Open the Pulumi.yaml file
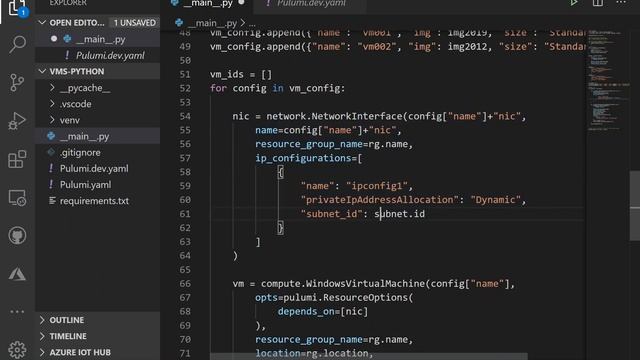Image resolution: width=640 pixels, height=360 pixels. click(x=85, y=185)
